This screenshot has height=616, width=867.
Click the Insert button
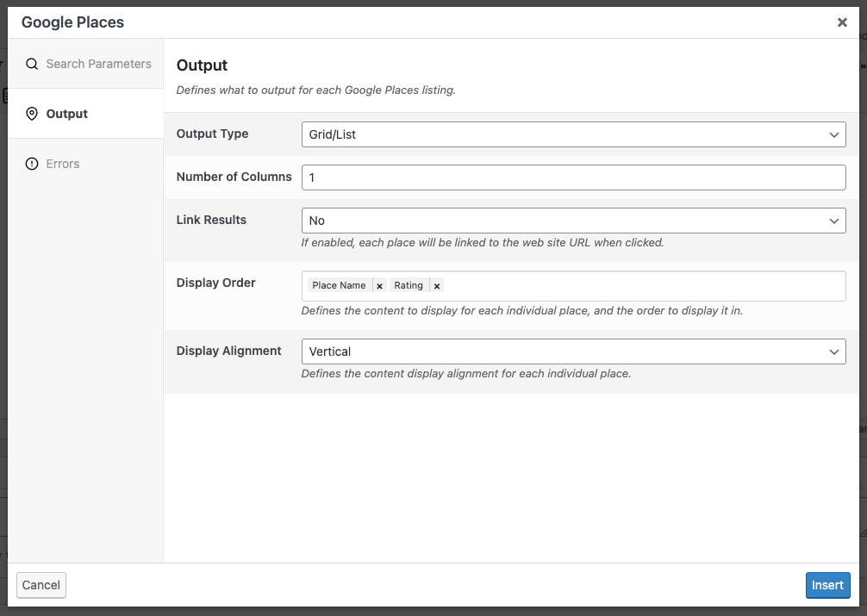827,585
